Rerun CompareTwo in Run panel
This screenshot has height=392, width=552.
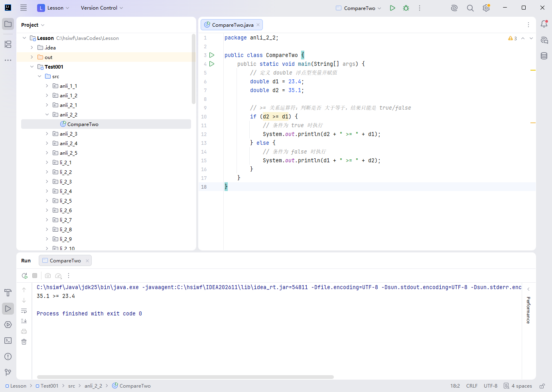tap(24, 276)
